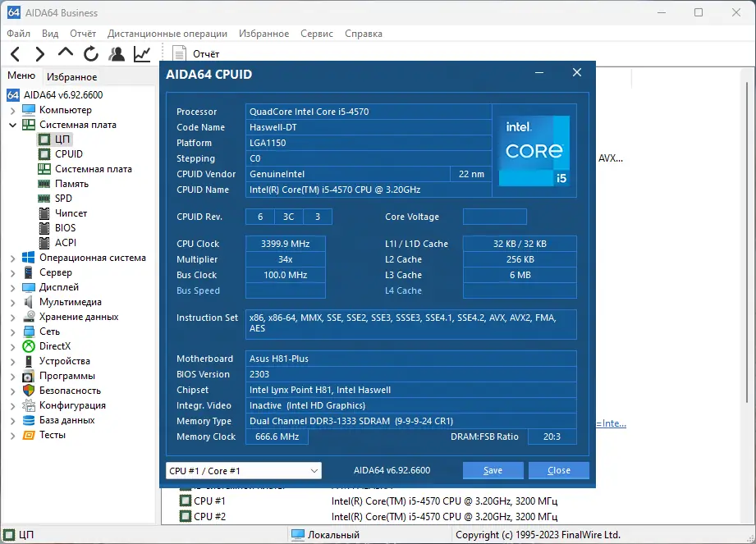Click the Дисплей monitor icon
Viewport: 756px width, 544px height.
29,288
